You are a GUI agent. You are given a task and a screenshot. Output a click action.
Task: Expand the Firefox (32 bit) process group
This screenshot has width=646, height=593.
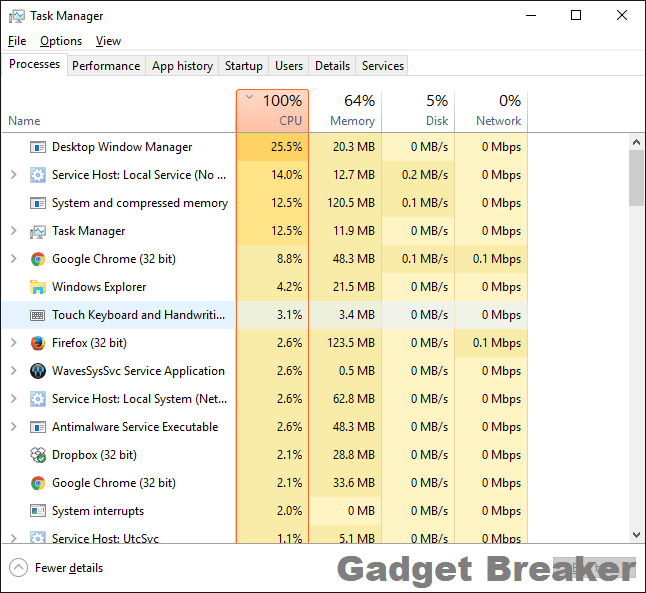[13, 343]
